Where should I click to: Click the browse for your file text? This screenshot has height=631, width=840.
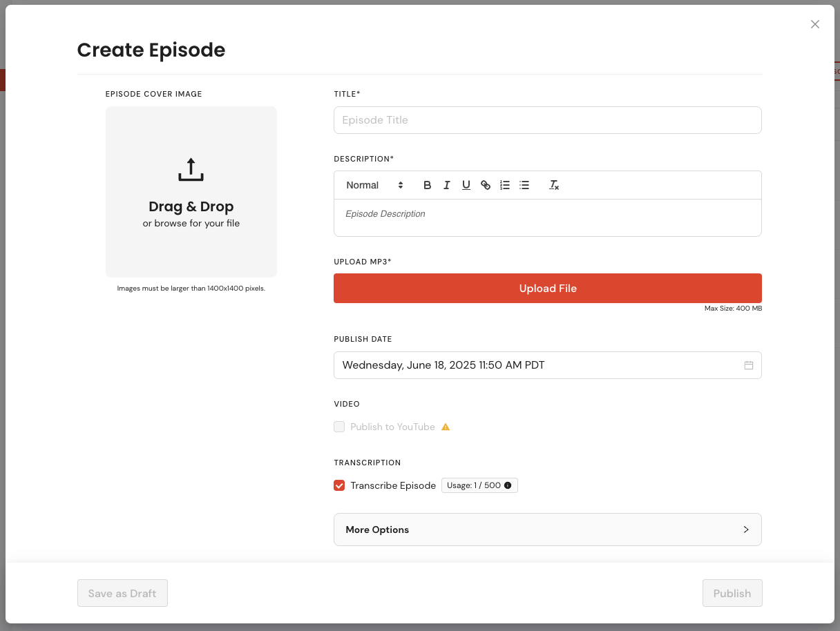(x=191, y=224)
